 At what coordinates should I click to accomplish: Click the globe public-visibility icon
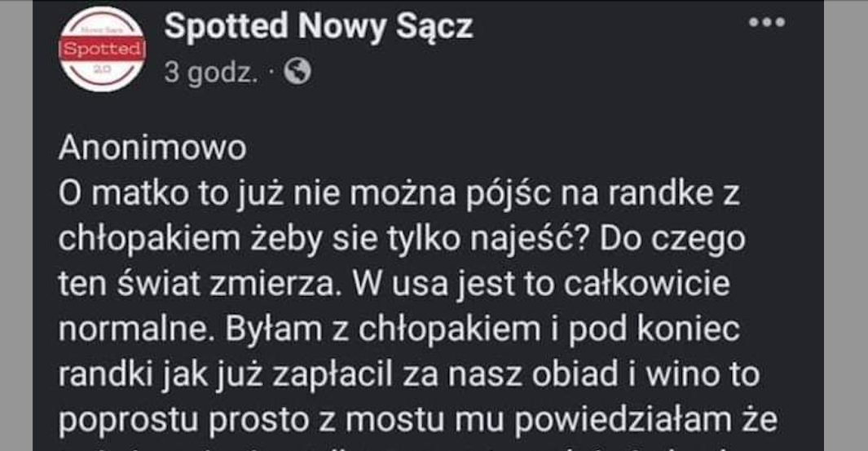(297, 73)
